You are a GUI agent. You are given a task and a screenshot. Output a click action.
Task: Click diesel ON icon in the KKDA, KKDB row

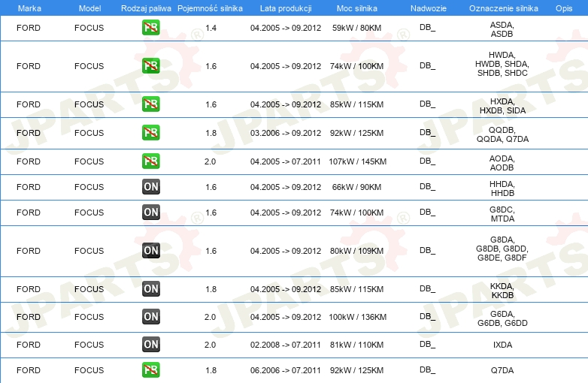coord(150,288)
